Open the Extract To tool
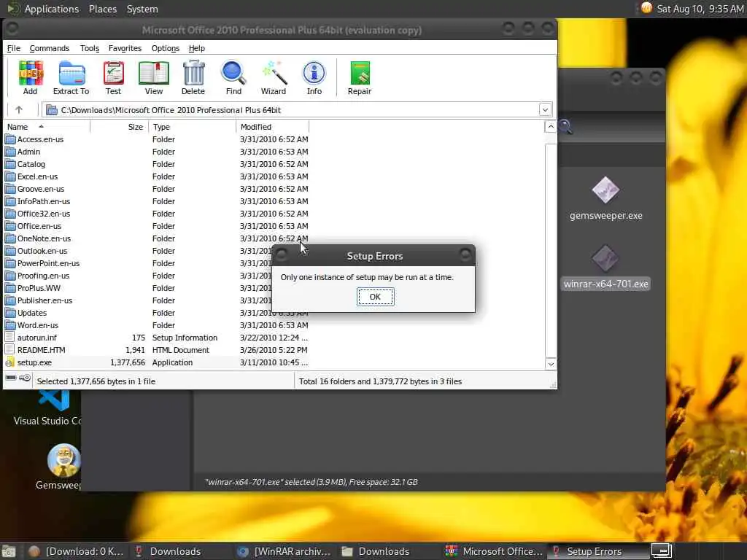This screenshot has height=560, width=747. coord(71,77)
